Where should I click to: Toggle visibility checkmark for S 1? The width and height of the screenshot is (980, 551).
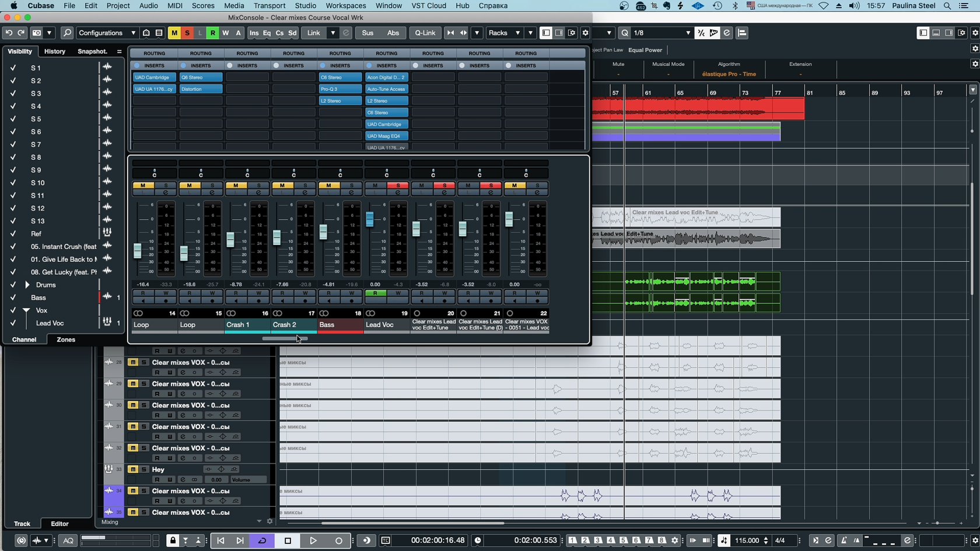coord(13,68)
